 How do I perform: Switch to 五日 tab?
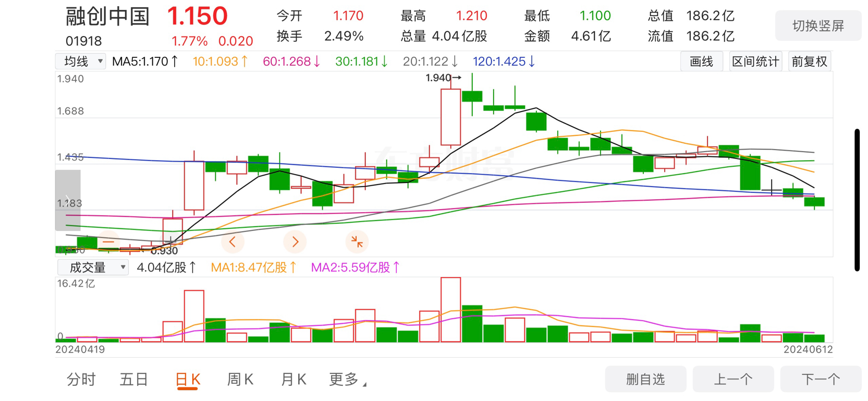[135, 380]
